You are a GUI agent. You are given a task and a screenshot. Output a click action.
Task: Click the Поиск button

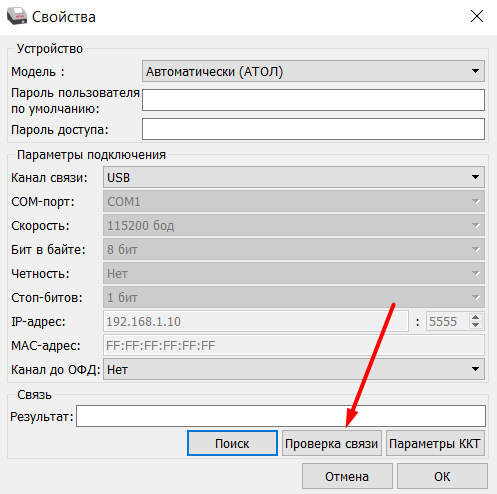pyautogui.click(x=232, y=443)
